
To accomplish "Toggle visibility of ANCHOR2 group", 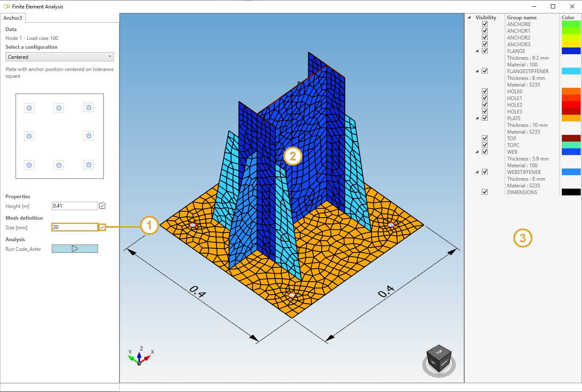I will pyautogui.click(x=485, y=37).
